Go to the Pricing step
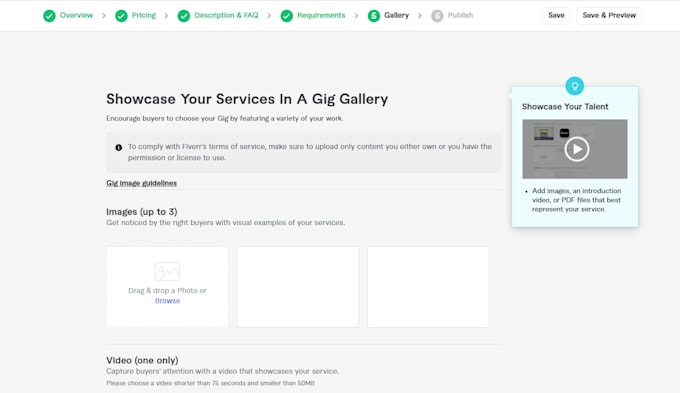Viewport: 680px width, 393px height. coord(144,15)
